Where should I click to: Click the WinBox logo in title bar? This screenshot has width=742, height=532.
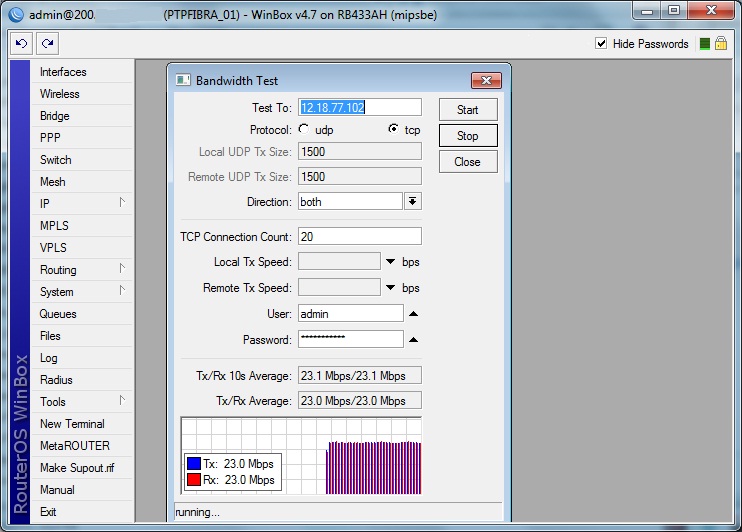[x=16, y=15]
